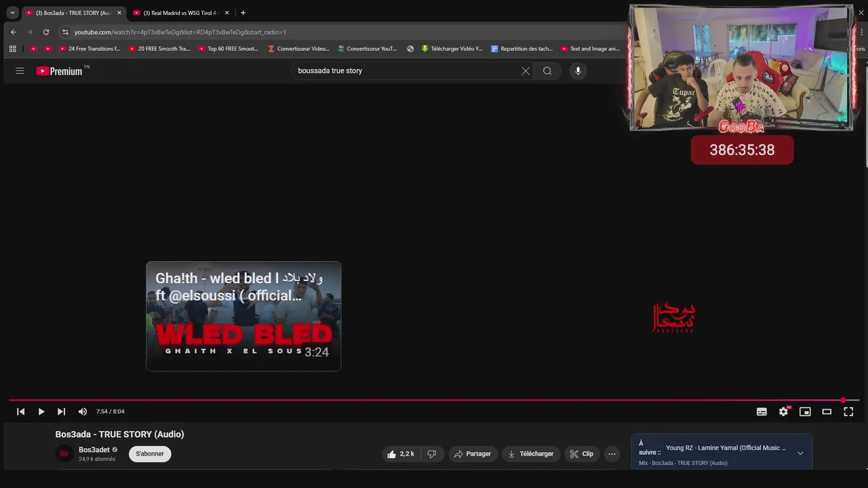Mute the video volume
The height and width of the screenshot is (488, 868).
83,411
